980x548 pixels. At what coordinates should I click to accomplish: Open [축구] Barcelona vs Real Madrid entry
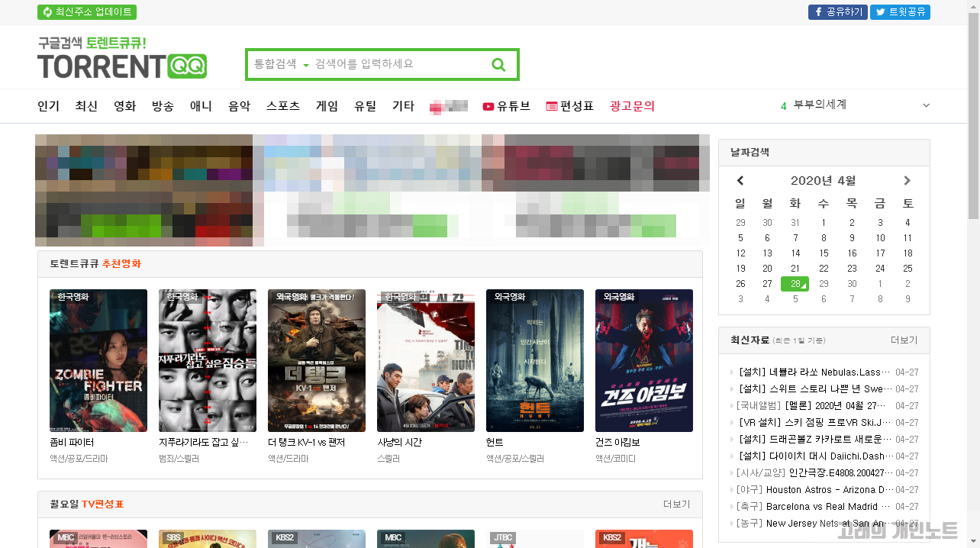coord(814,507)
